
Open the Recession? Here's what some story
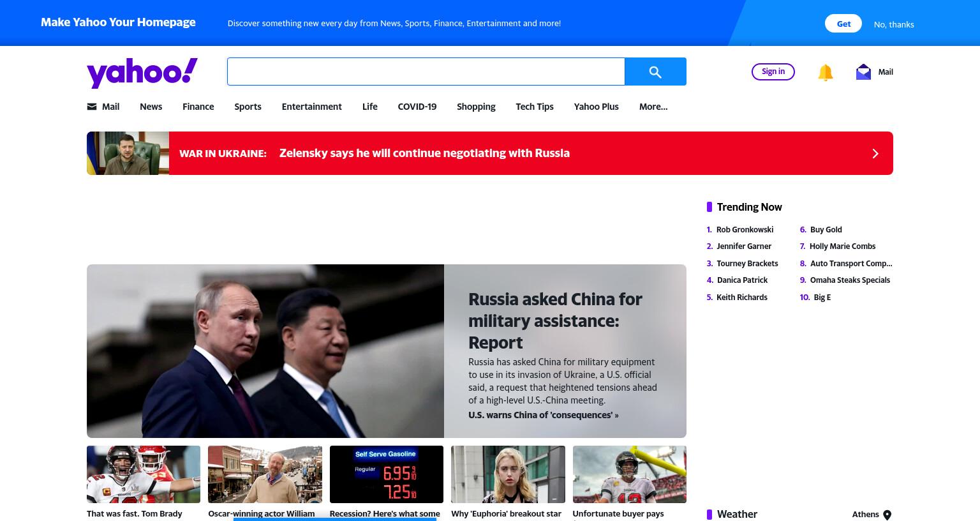coord(385,514)
